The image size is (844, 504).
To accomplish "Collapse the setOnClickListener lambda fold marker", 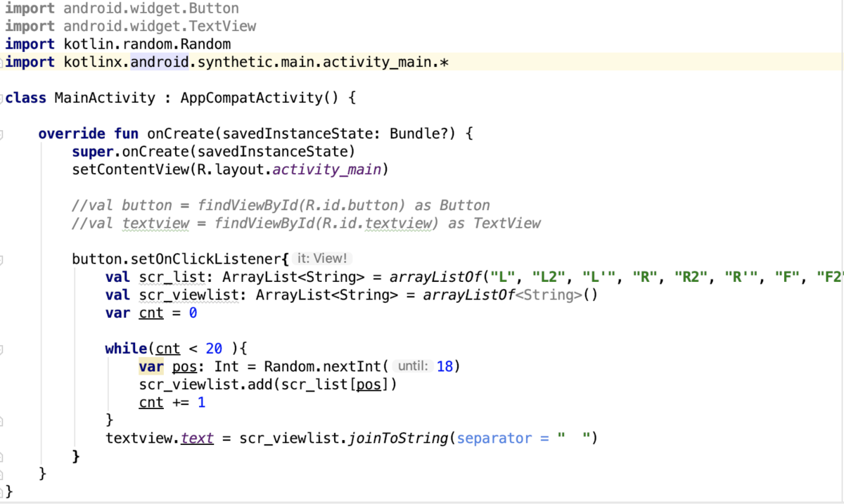I will (3, 258).
